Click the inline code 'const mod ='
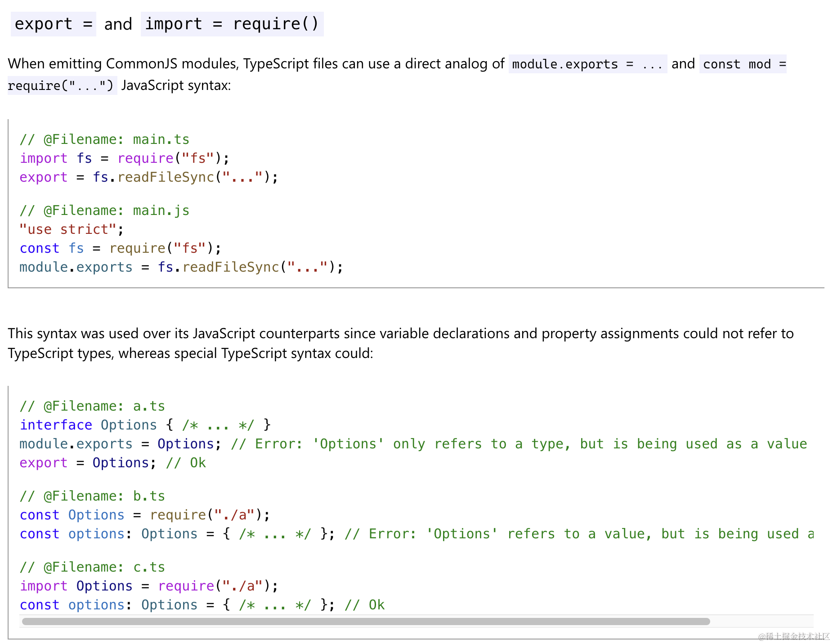 click(743, 64)
